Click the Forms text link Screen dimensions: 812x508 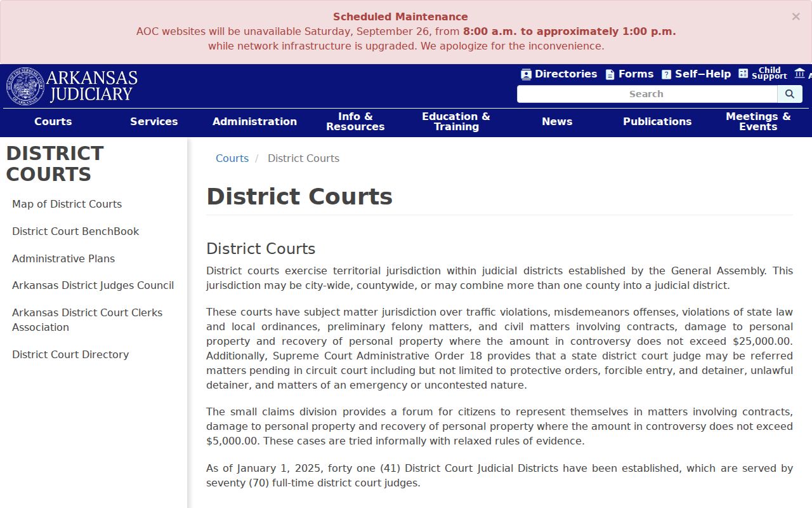tap(636, 74)
